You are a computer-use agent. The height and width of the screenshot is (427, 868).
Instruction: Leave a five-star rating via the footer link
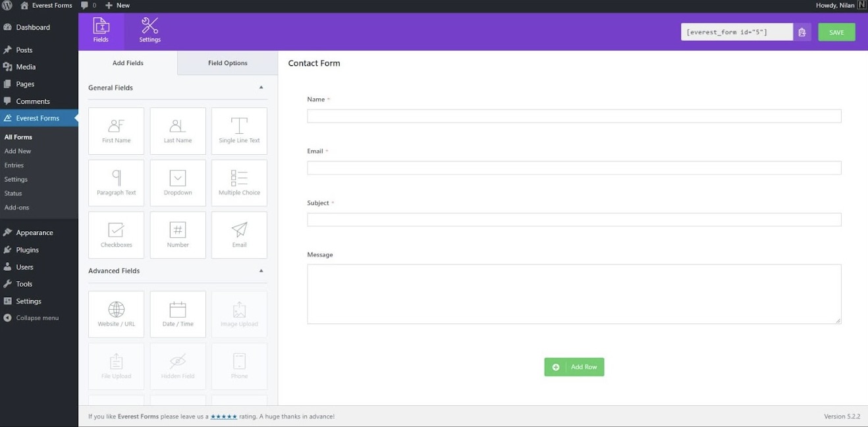click(224, 416)
